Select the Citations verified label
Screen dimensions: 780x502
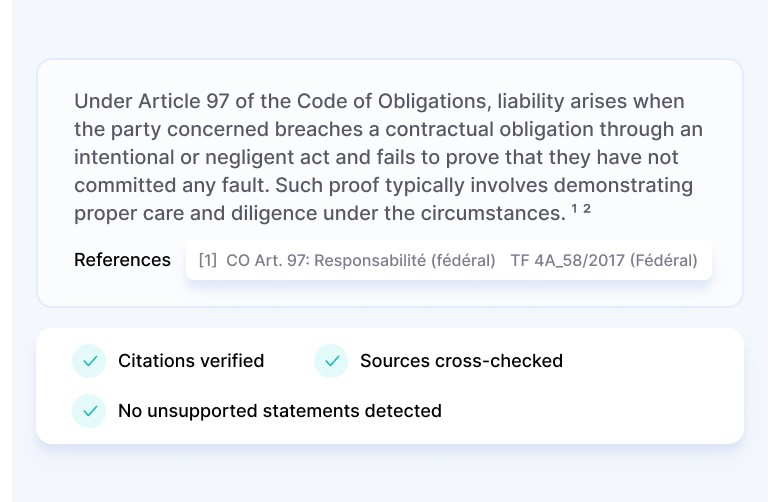(x=191, y=361)
